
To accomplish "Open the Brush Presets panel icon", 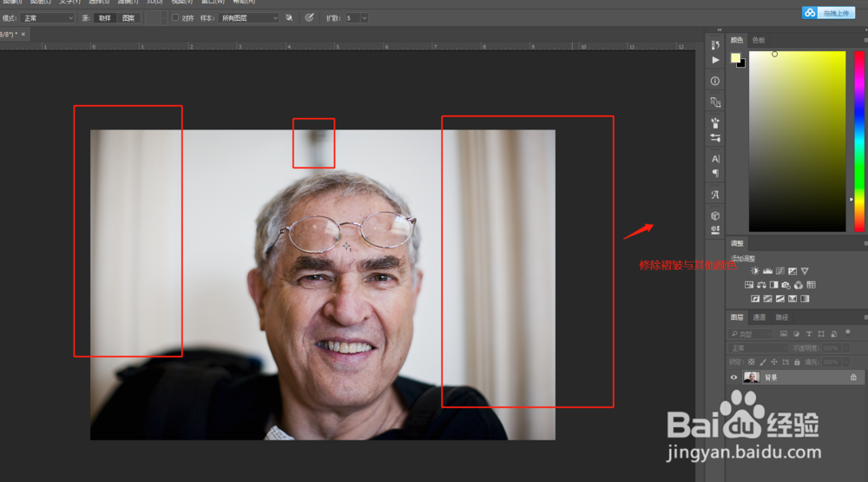I will 715,123.
